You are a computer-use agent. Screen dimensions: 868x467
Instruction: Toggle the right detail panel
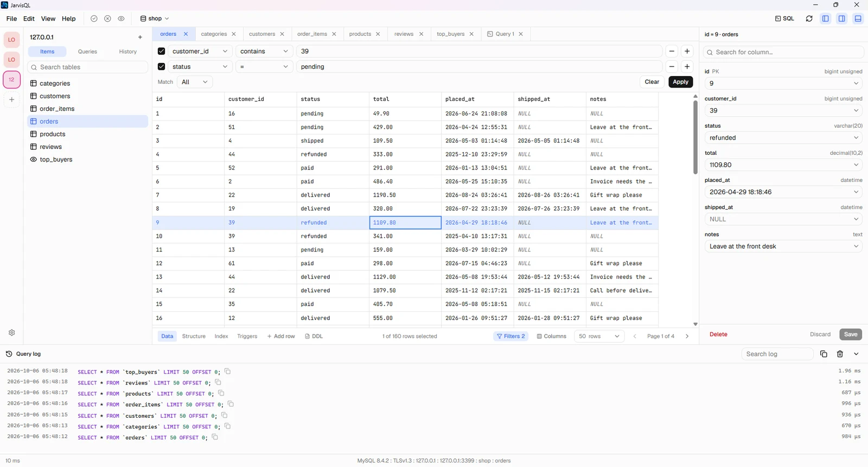(x=842, y=18)
